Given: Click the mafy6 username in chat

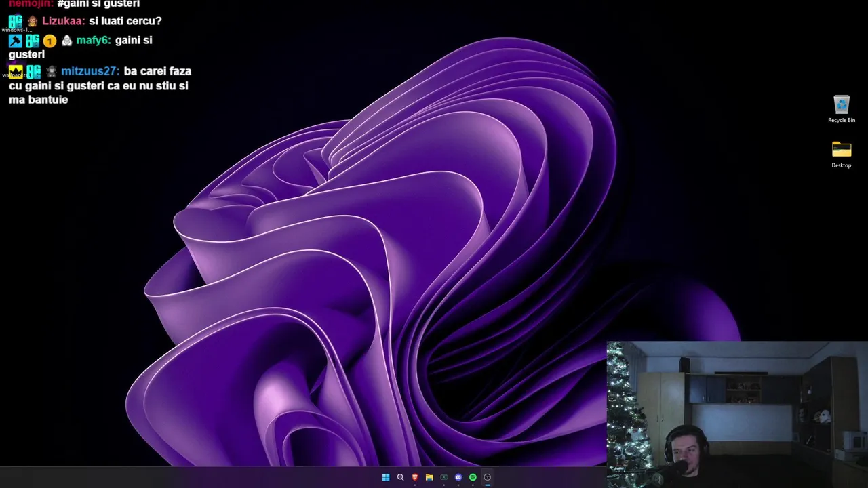Looking at the screenshot, I should [x=93, y=40].
